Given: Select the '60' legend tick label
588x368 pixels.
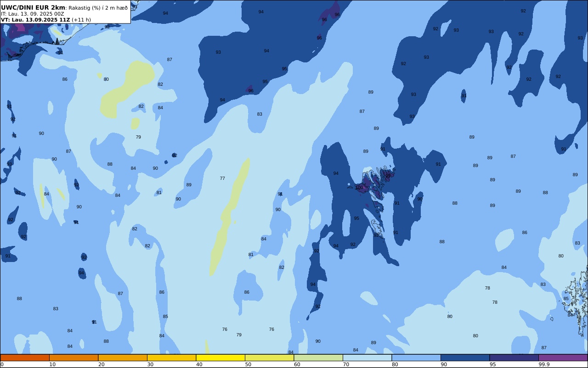Looking at the screenshot, I should (297, 364).
